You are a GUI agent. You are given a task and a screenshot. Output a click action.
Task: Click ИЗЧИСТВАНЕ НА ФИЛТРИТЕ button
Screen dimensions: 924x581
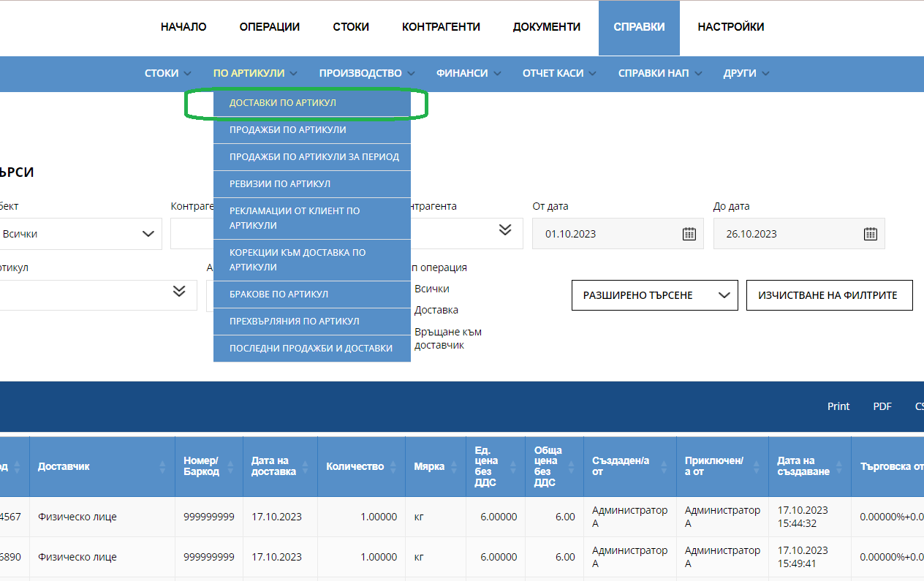830,295
